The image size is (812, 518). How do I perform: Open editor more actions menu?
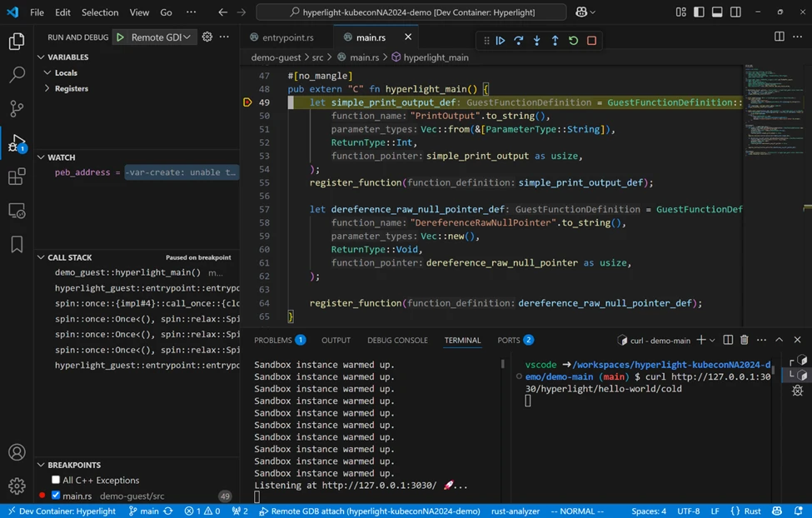click(x=798, y=37)
